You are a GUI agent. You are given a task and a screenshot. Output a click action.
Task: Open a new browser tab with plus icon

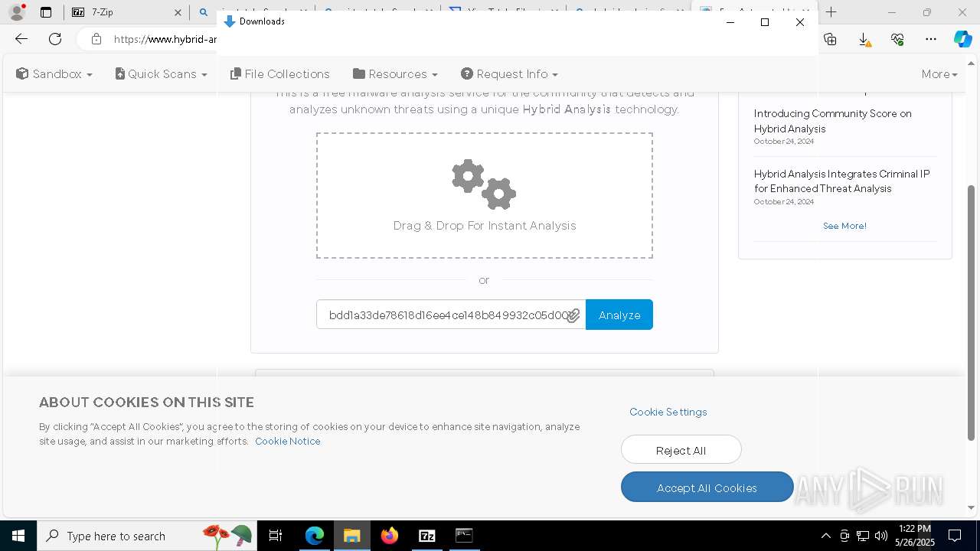tap(831, 12)
